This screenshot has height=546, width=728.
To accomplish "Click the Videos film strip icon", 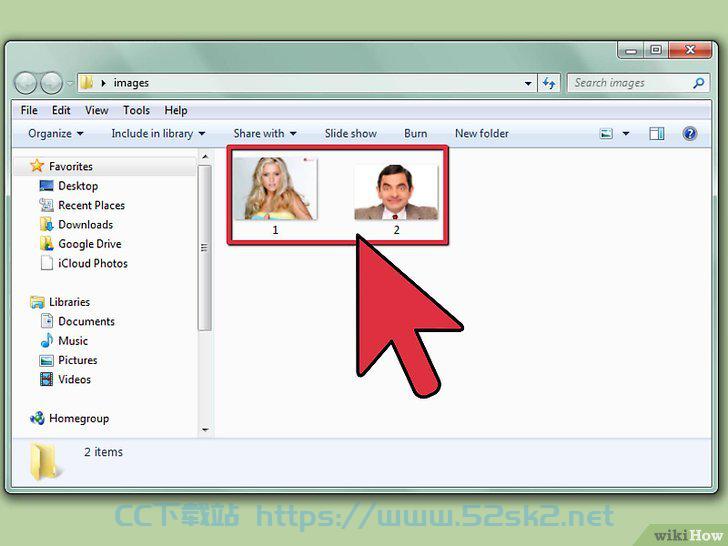I will [x=46, y=379].
